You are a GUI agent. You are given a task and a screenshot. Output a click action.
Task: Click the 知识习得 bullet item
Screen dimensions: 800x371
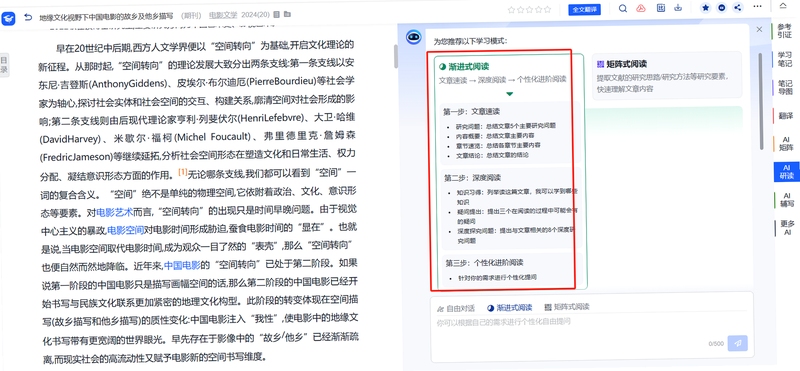coord(516,197)
